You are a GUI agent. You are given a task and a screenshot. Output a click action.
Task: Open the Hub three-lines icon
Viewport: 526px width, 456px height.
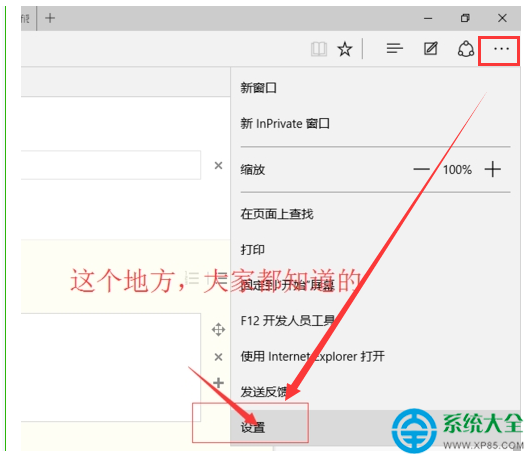[394, 49]
